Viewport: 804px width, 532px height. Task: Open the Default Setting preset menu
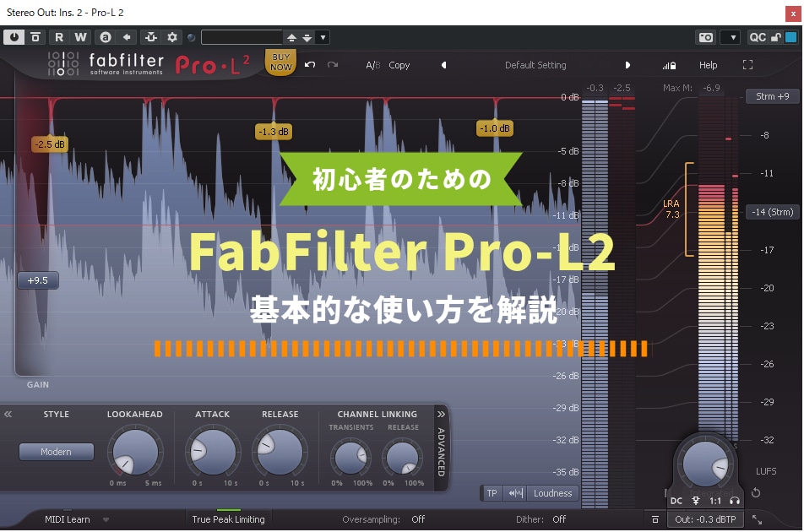(x=535, y=65)
